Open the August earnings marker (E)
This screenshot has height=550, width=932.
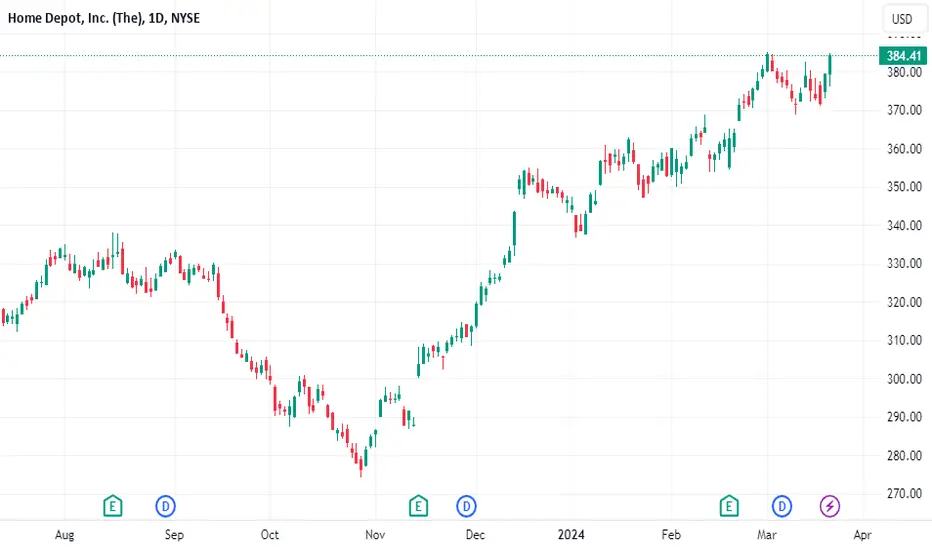pyautogui.click(x=112, y=506)
